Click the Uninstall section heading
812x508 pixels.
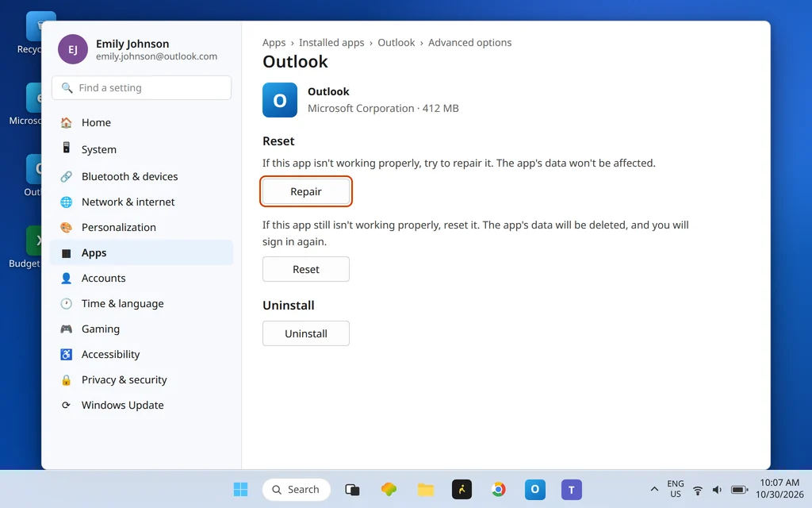click(x=289, y=306)
